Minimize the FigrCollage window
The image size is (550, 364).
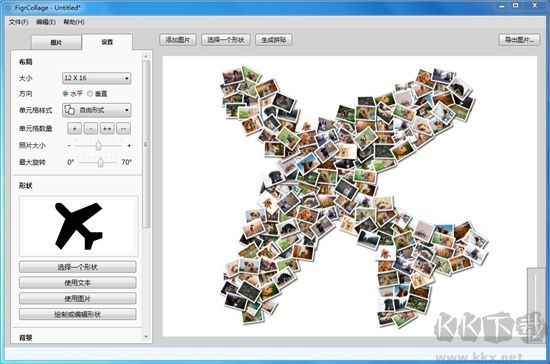[502, 6]
